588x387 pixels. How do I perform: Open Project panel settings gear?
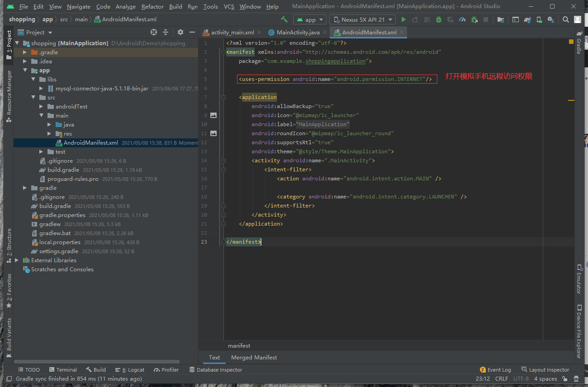[180, 32]
